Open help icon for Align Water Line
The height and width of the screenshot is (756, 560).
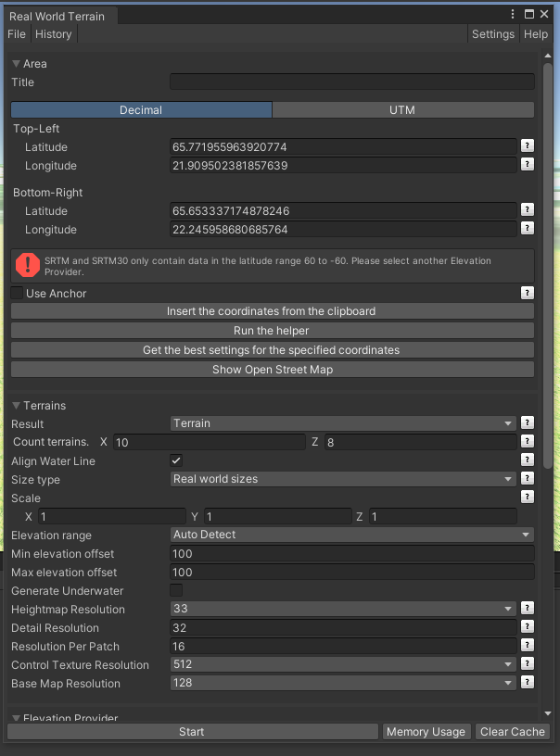[528, 460]
